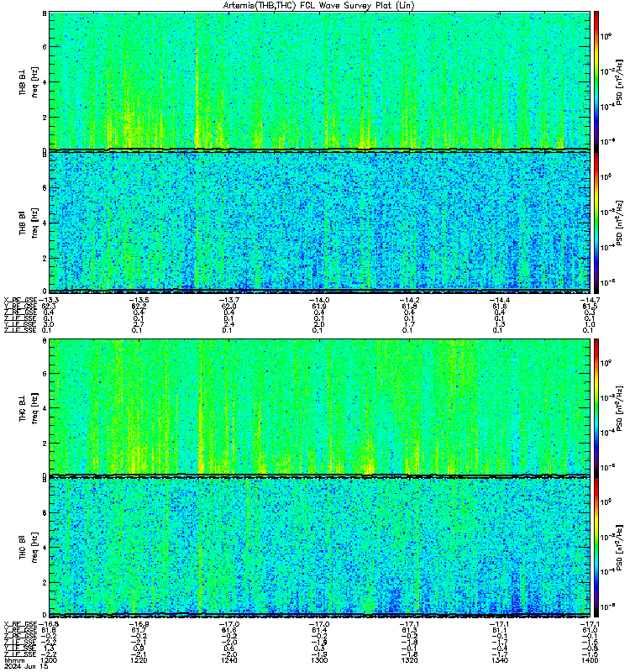Click the '61.9' Y_RE_GSE value
Image resolution: width=630 pixels, height=672 pixels.
tap(319, 306)
